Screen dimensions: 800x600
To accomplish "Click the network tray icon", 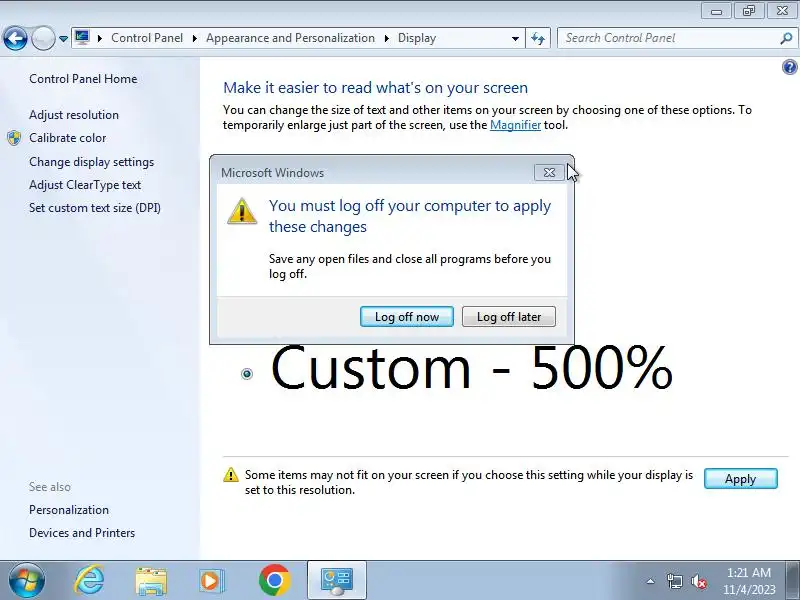I will point(674,581).
